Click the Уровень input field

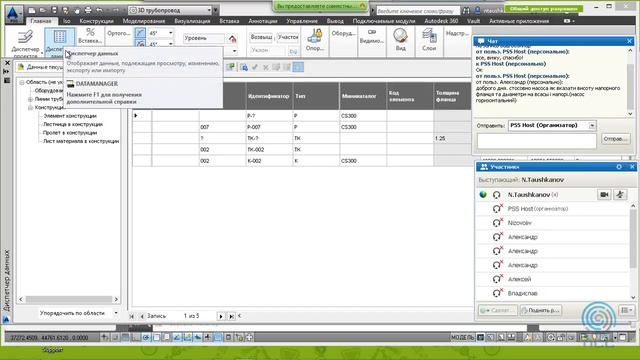204,38
